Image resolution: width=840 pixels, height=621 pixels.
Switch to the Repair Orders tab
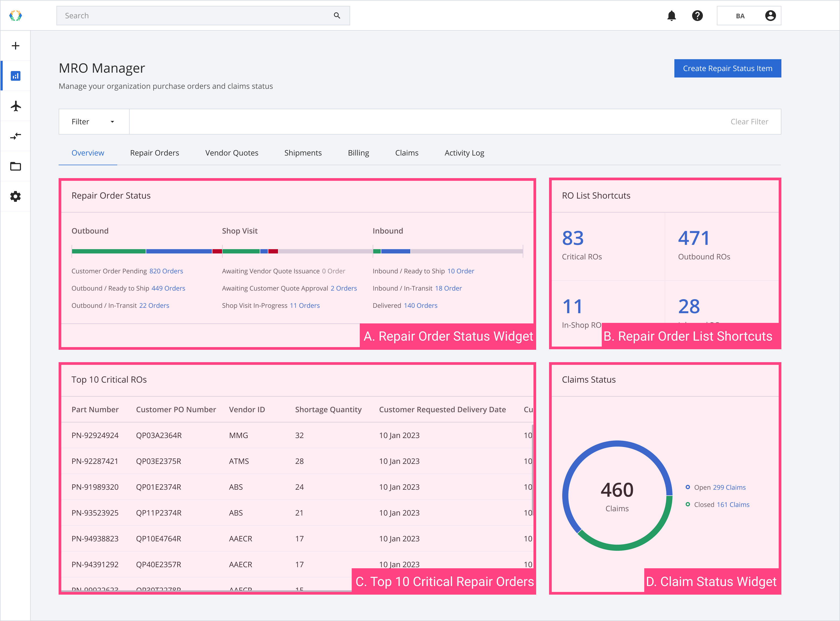point(154,153)
